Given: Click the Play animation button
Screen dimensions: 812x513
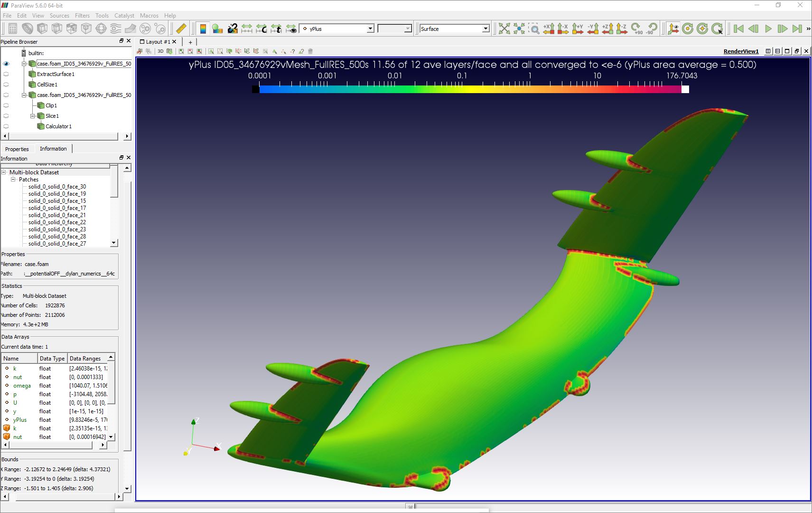Looking at the screenshot, I should point(768,28).
